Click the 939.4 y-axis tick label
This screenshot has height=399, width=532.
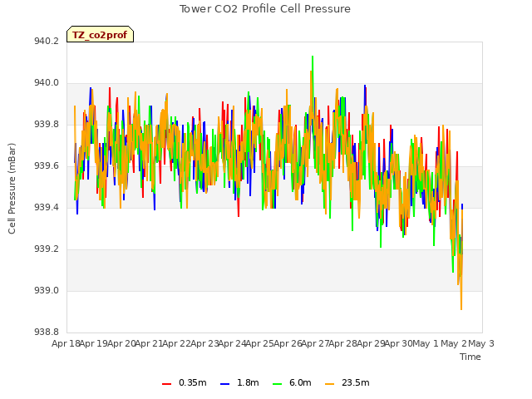click(x=47, y=208)
